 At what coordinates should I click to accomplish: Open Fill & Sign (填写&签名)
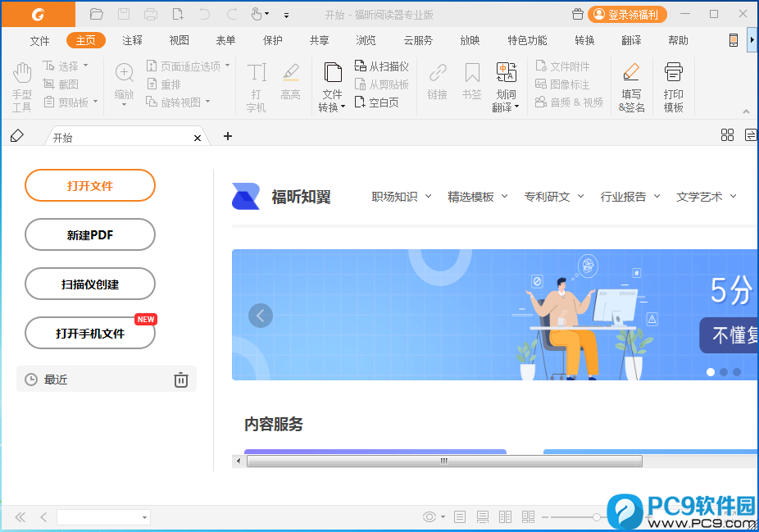[632, 88]
